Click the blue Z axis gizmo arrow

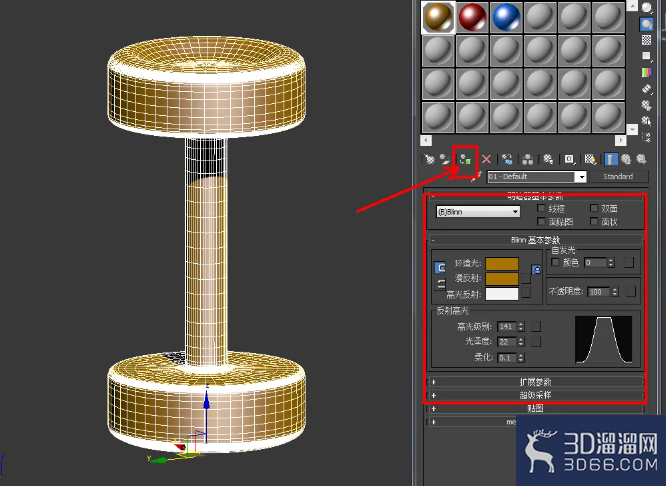point(206,400)
